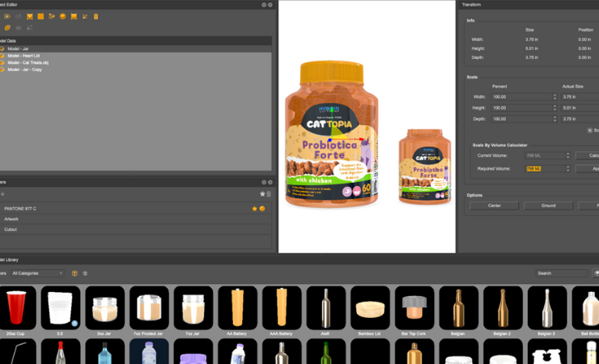599x364 pixels.
Task: Click the orange sphere on PANTONE 877 C row
Action: point(262,209)
